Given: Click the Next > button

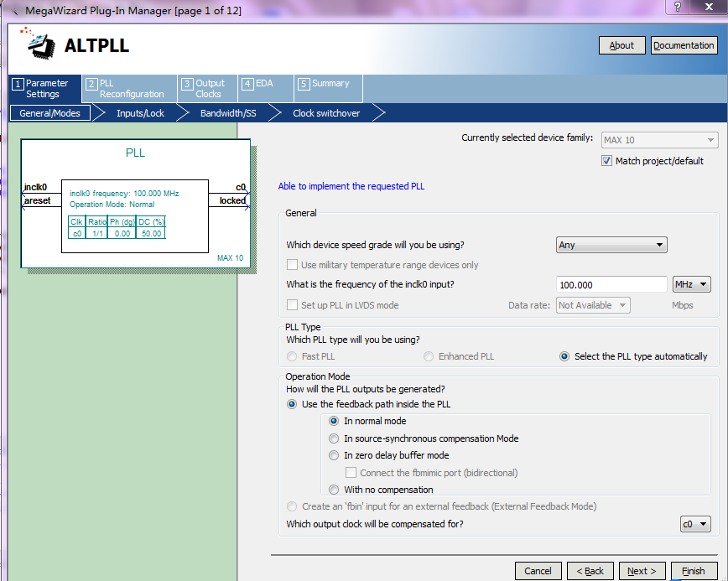Looking at the screenshot, I should pyautogui.click(x=642, y=571).
